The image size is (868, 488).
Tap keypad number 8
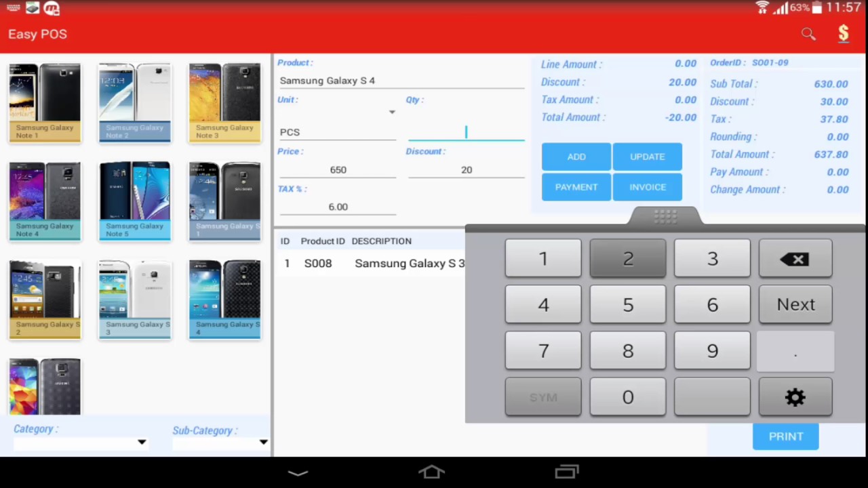[628, 350]
